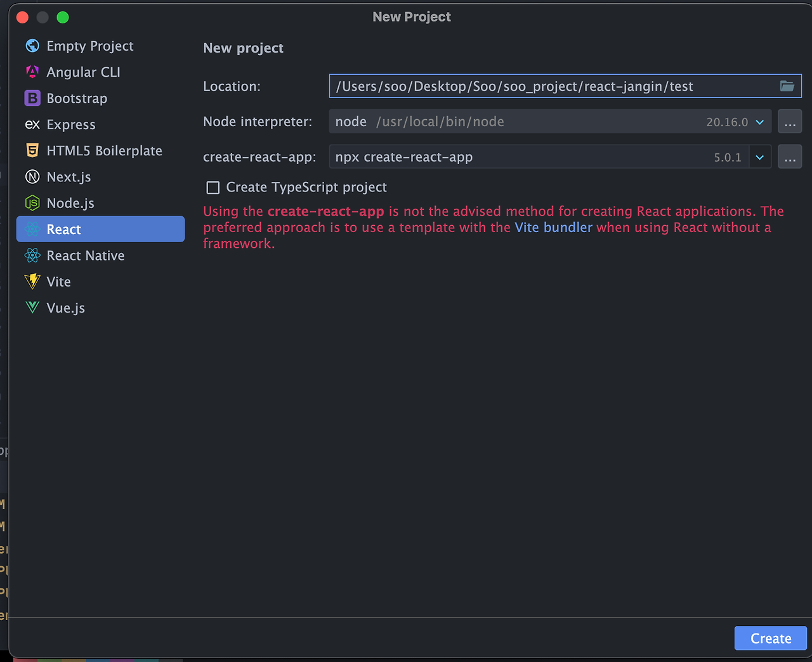Click the create-react-app field label
This screenshot has width=812, height=662.
pyautogui.click(x=259, y=157)
